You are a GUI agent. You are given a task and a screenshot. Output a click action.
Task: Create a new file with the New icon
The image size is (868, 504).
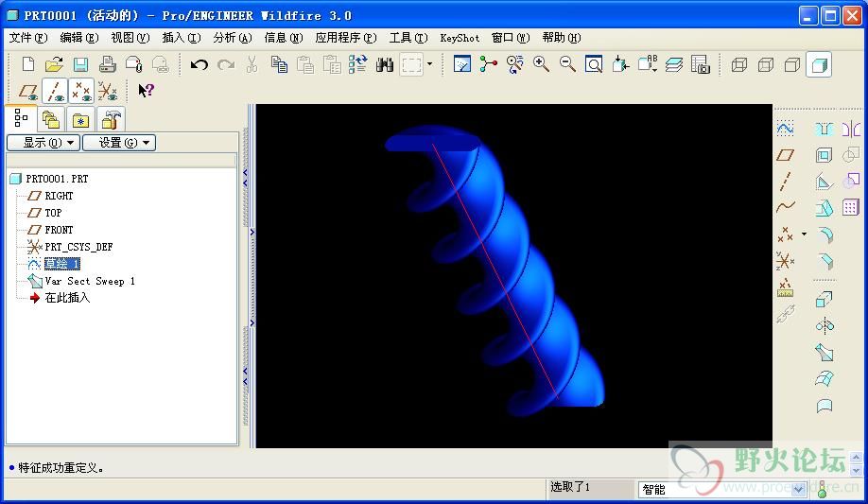[27, 65]
